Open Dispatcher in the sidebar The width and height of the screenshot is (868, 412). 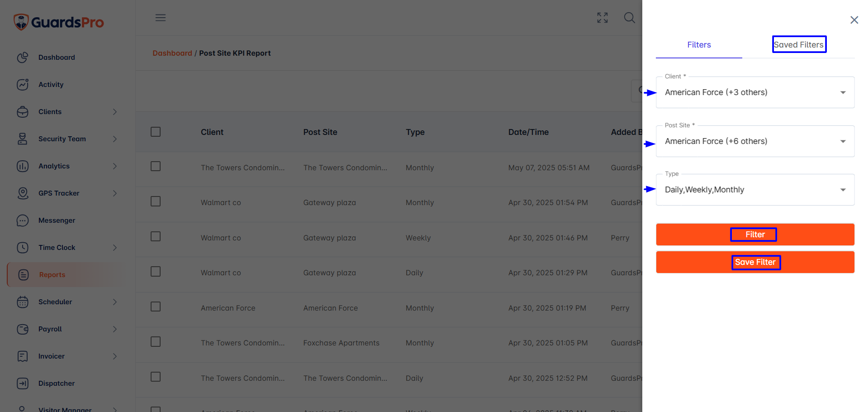pos(57,383)
